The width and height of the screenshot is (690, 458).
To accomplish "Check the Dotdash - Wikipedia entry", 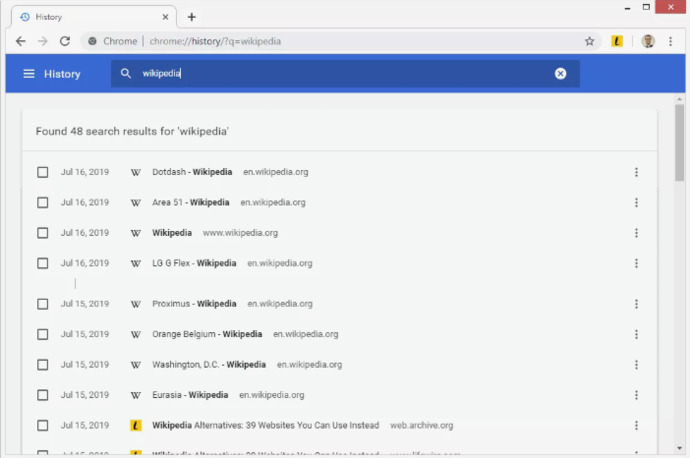I will [x=43, y=172].
